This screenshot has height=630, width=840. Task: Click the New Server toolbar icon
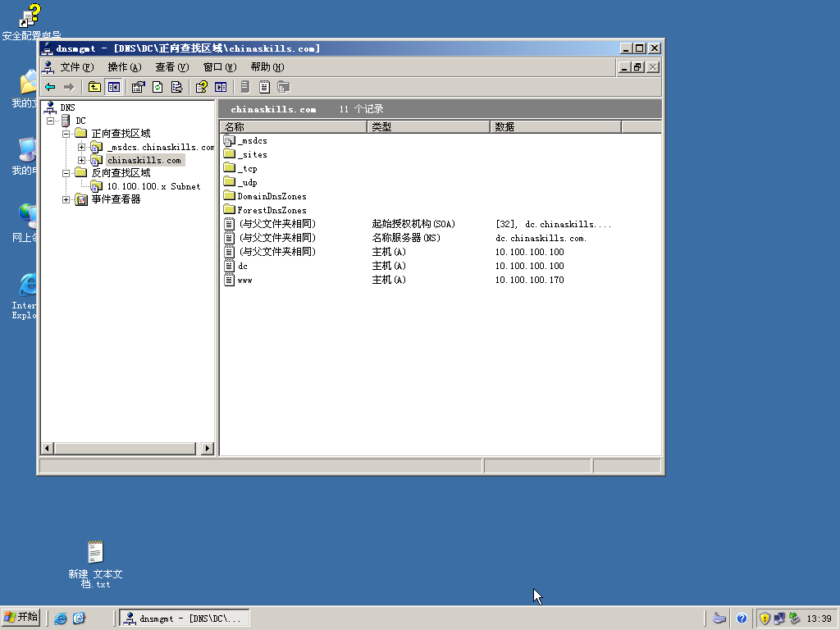click(244, 87)
